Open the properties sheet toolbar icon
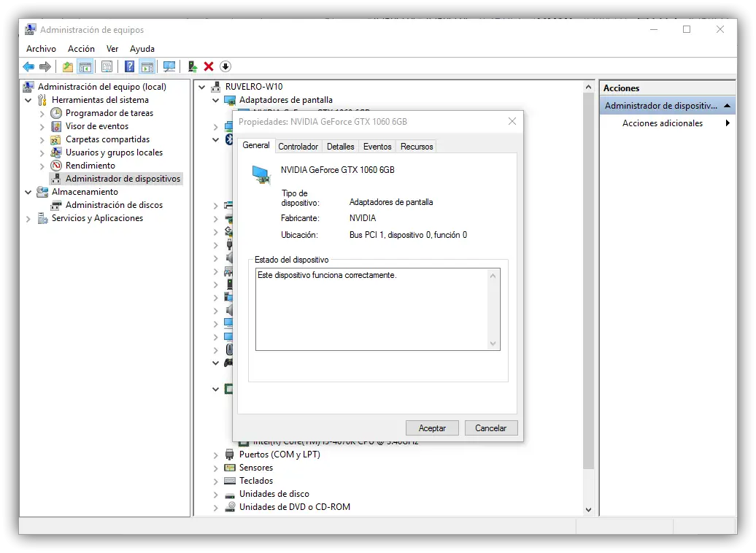The height and width of the screenshot is (553, 756). tap(107, 66)
